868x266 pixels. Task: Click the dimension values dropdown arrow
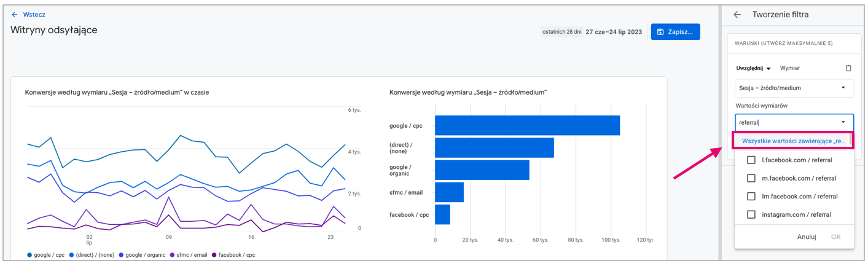click(843, 122)
